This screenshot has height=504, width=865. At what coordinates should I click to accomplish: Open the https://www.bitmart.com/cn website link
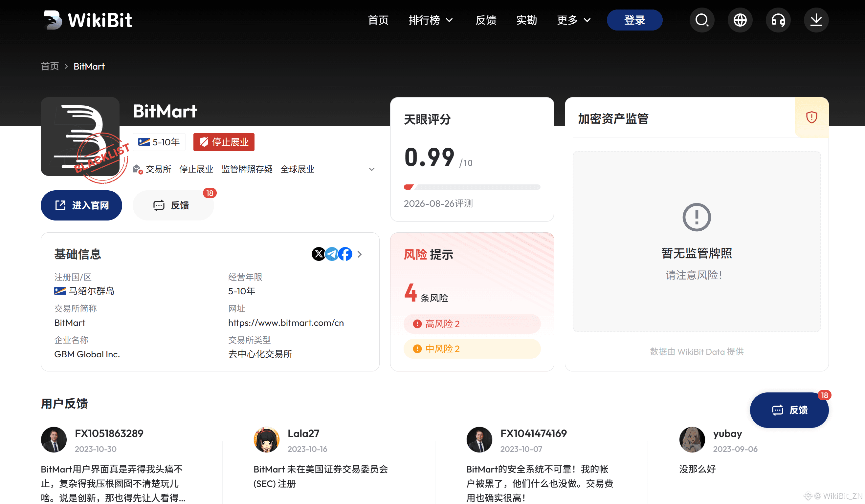(286, 323)
